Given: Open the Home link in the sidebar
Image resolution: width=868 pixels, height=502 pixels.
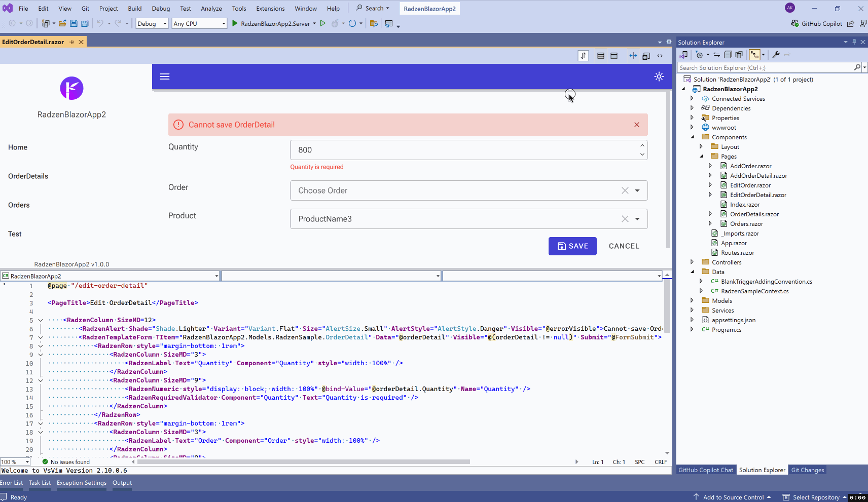Looking at the screenshot, I should [18, 147].
